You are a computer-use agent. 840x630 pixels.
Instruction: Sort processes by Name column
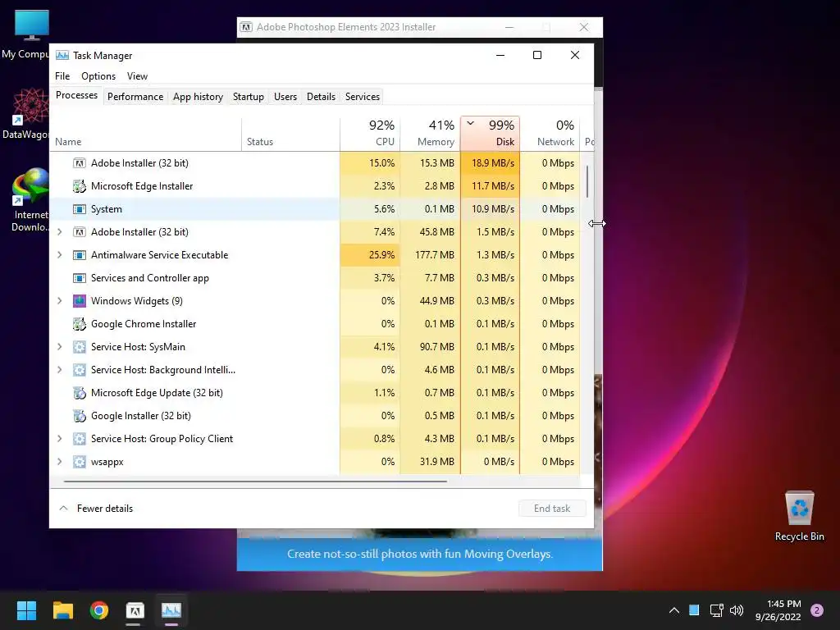tap(146, 134)
